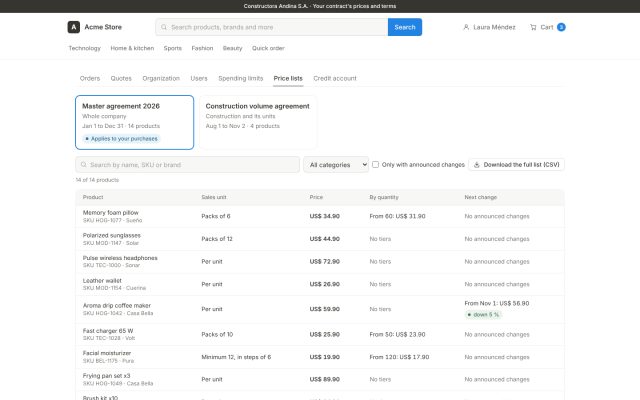
Task: Click the Packs of 12 sales unit
Action: (217, 239)
